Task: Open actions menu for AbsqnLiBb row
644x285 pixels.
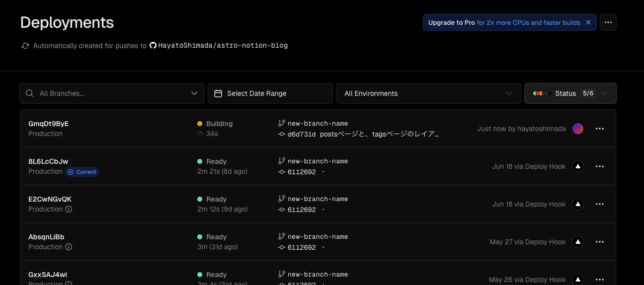Action: [600, 242]
